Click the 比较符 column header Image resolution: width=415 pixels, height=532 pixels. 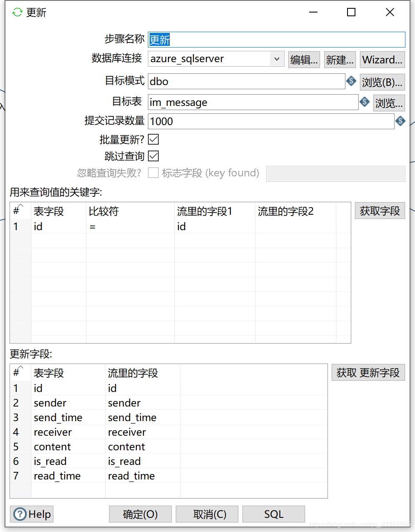(x=130, y=211)
